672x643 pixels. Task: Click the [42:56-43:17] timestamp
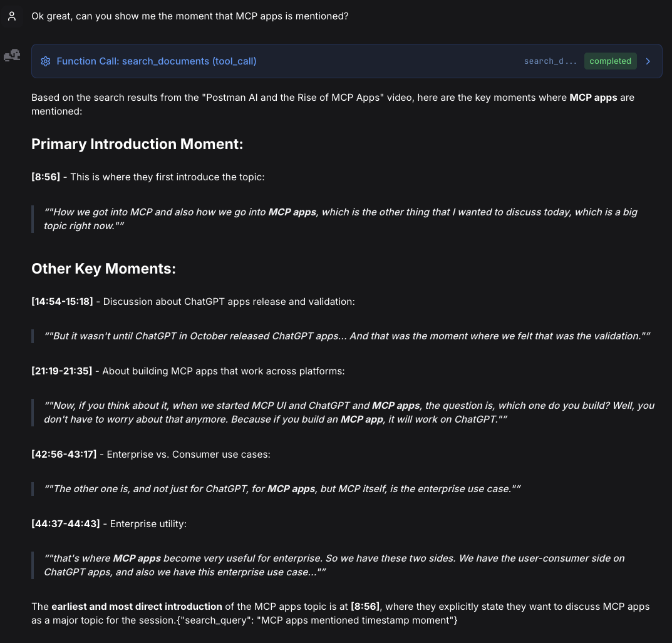pyautogui.click(x=63, y=454)
